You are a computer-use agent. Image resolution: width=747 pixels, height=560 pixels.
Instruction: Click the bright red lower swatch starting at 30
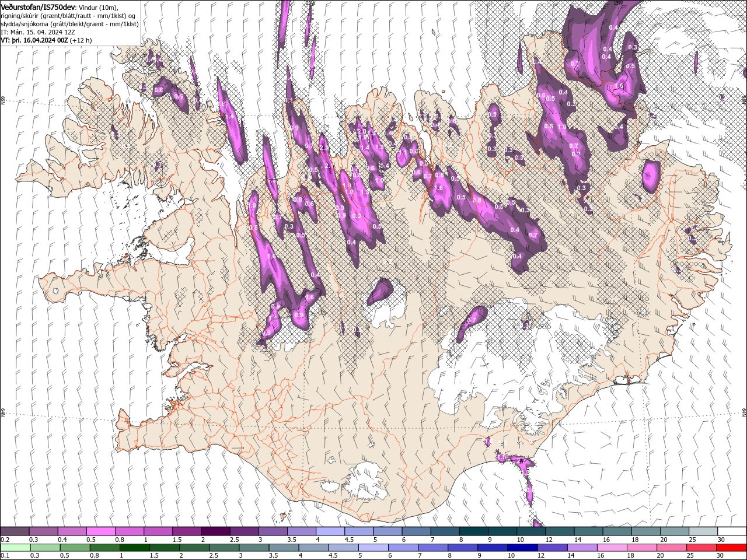731,548
